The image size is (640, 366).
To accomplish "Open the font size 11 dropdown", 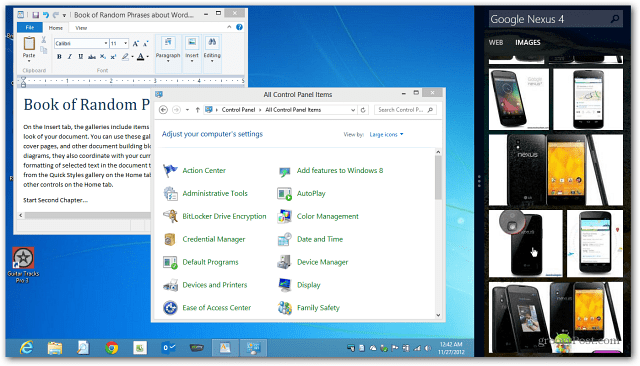I will tap(125, 43).
